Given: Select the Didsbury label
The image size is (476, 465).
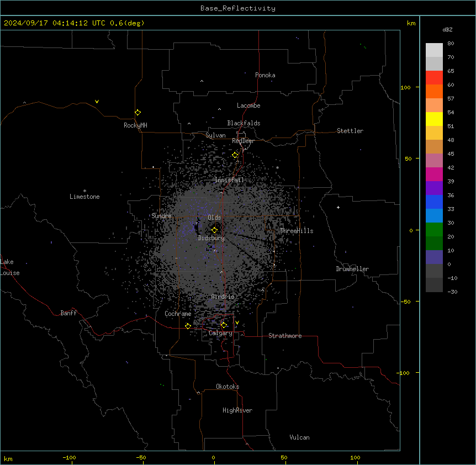Looking at the screenshot, I should [x=211, y=238].
